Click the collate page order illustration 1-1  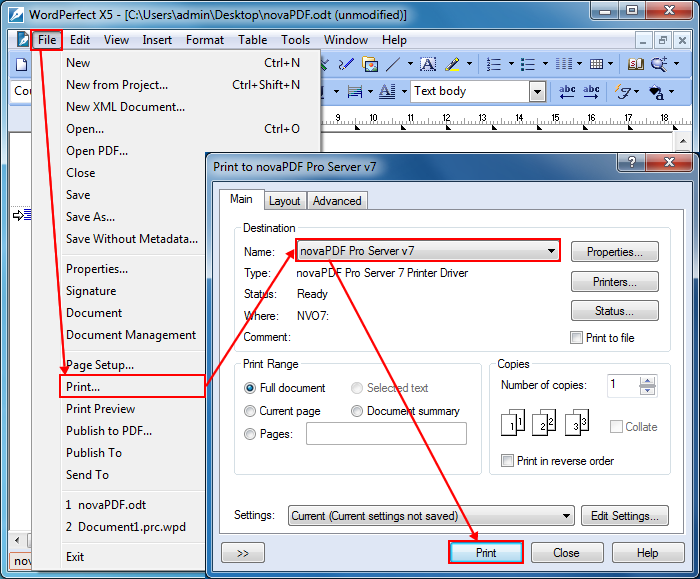(513, 422)
